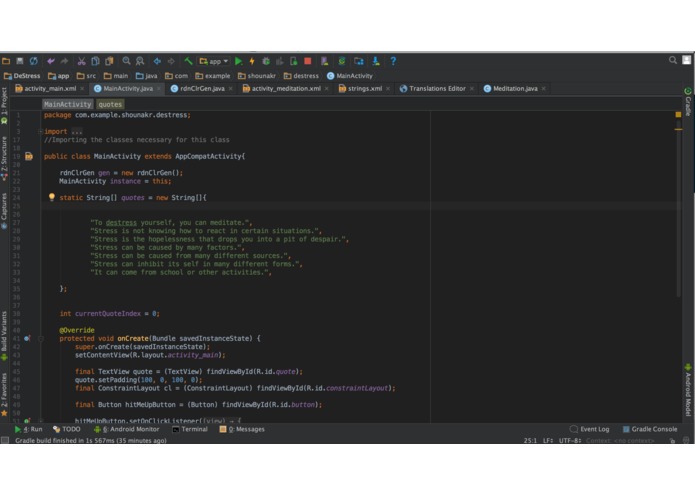
Task: Toggle the Android Model side panel
Action: click(x=688, y=390)
